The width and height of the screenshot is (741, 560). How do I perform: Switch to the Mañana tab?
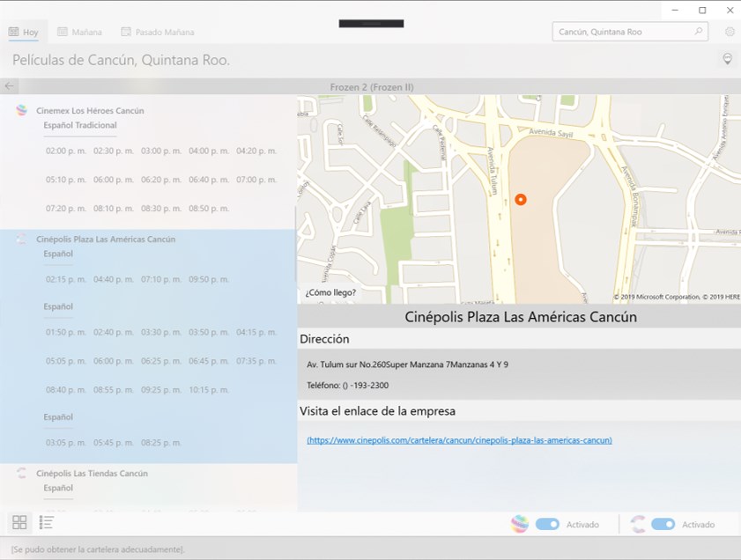(x=79, y=32)
